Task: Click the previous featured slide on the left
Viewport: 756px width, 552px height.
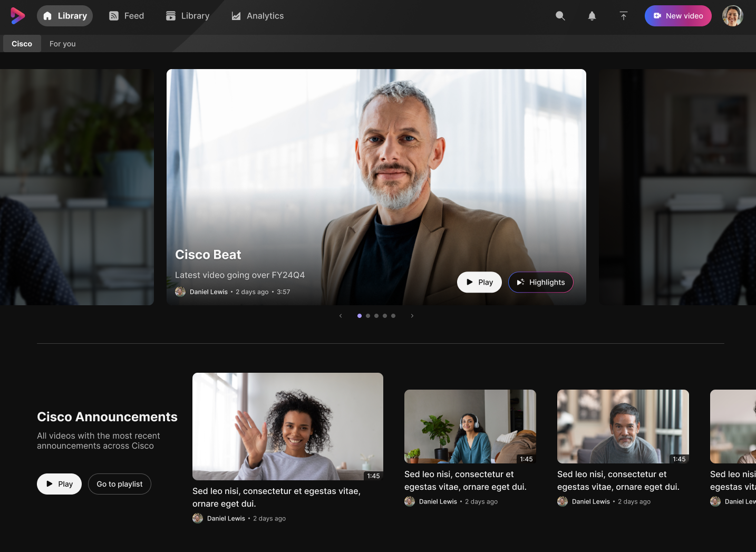Action: [x=77, y=187]
